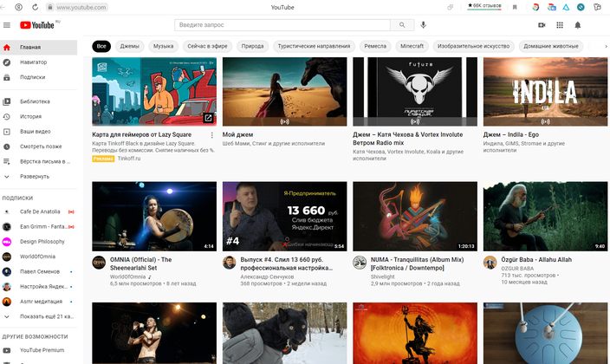Open Навигатор in the sidebar
This screenshot has height=364, width=610.
38,62
